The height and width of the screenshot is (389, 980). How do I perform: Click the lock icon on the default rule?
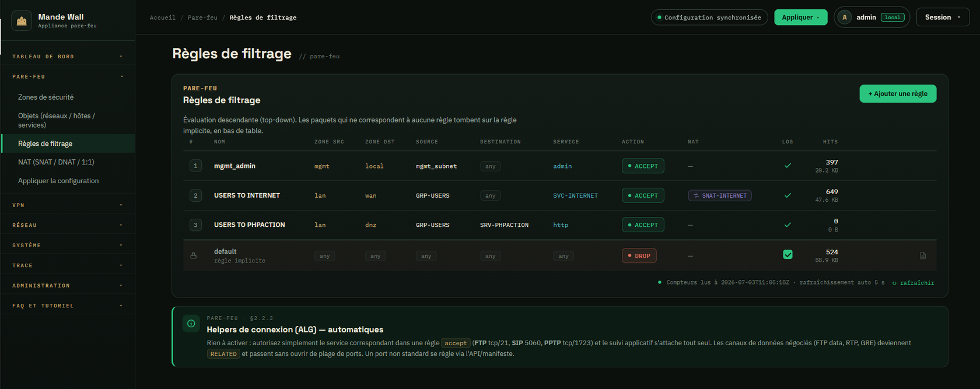194,255
